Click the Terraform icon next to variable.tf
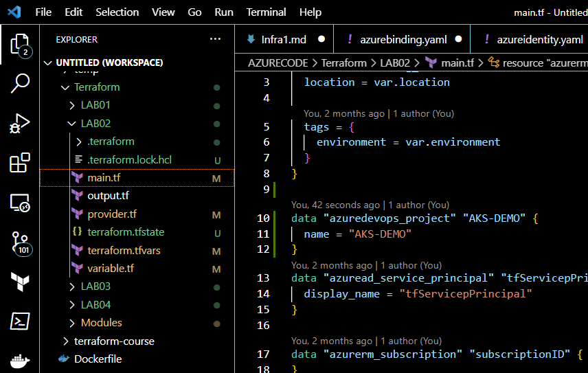 pos(77,268)
